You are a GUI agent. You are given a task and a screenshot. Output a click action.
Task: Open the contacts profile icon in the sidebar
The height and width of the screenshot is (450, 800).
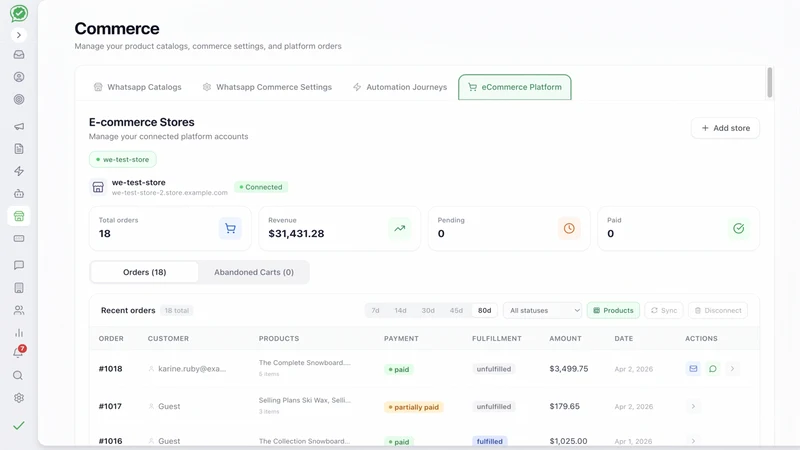coord(19,77)
